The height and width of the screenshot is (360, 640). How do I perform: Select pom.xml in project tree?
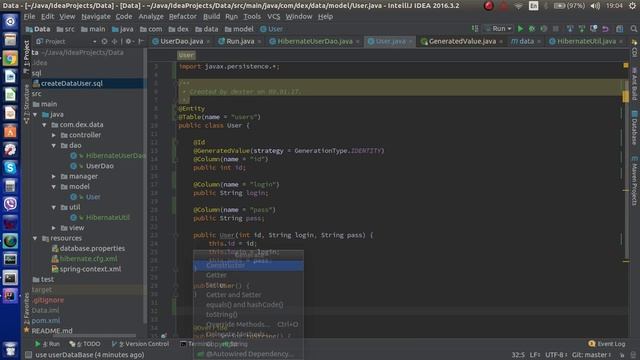point(46,321)
